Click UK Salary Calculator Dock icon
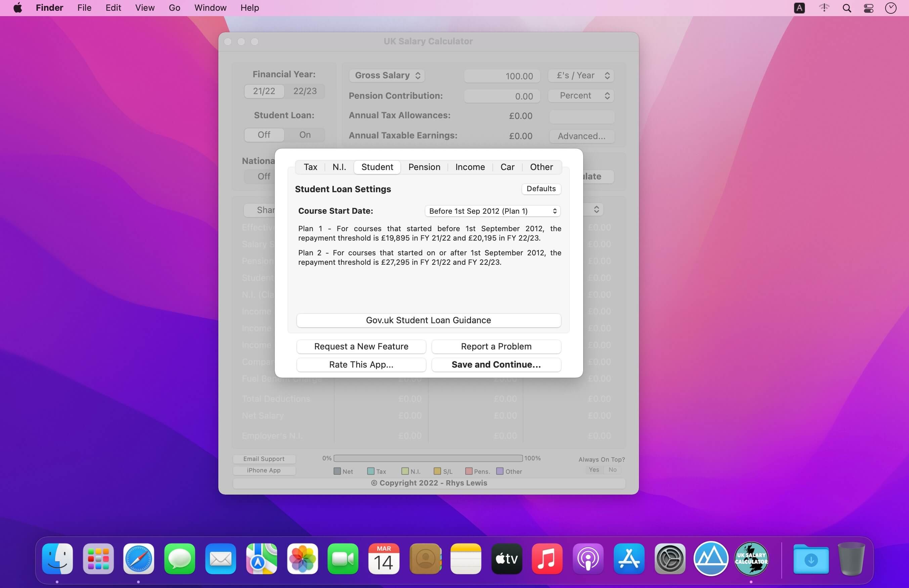This screenshot has height=588, width=909. pos(751,558)
